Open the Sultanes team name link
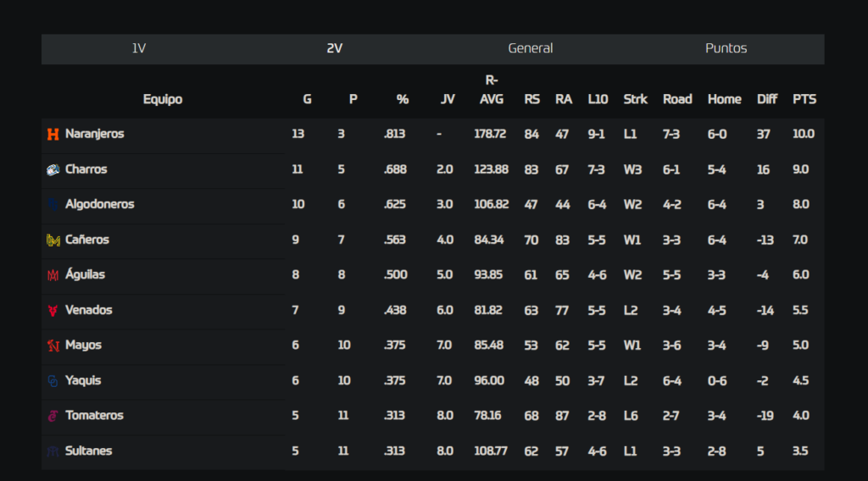This screenshot has height=481, width=868. pyautogui.click(x=88, y=451)
